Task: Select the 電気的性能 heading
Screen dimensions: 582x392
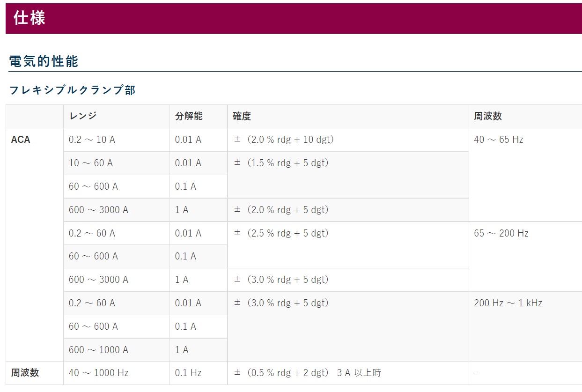Action: click(x=44, y=61)
